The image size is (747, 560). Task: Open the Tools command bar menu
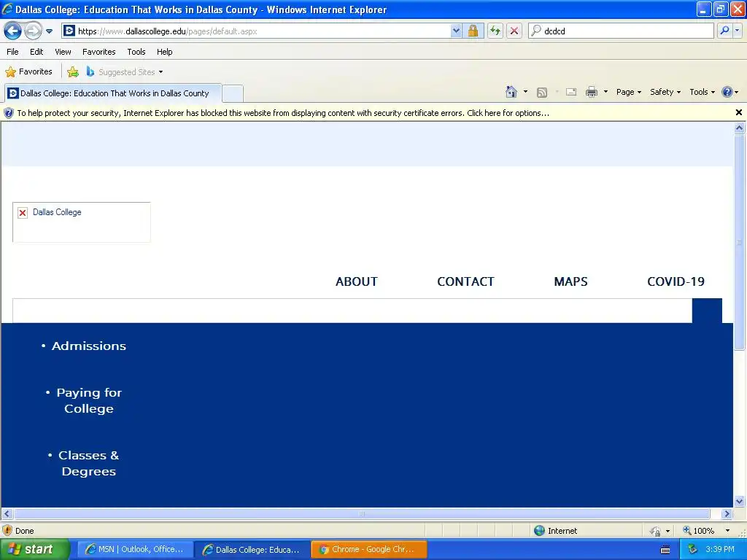click(x=702, y=92)
